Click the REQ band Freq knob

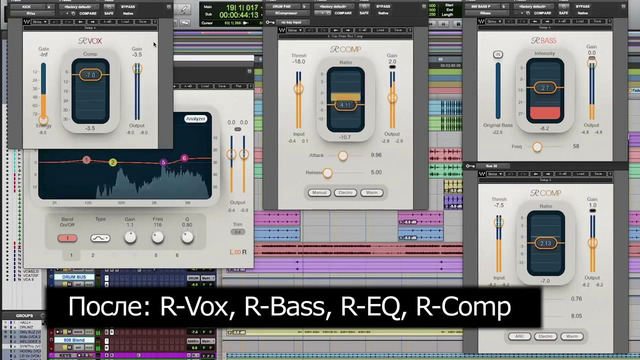pyautogui.click(x=158, y=237)
